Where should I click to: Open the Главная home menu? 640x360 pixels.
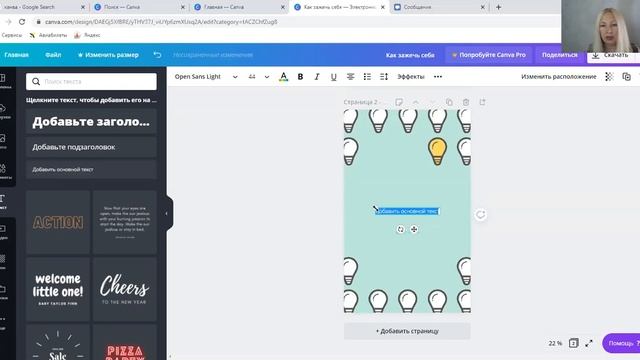click(16, 55)
